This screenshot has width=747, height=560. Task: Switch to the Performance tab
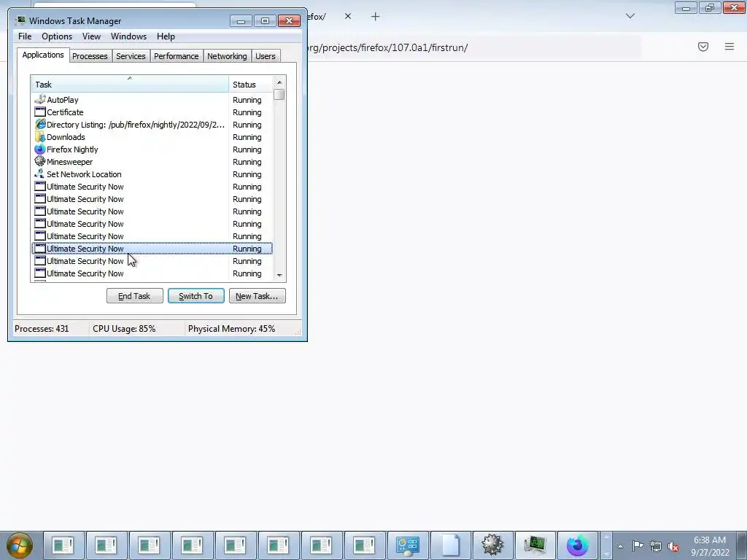click(176, 56)
